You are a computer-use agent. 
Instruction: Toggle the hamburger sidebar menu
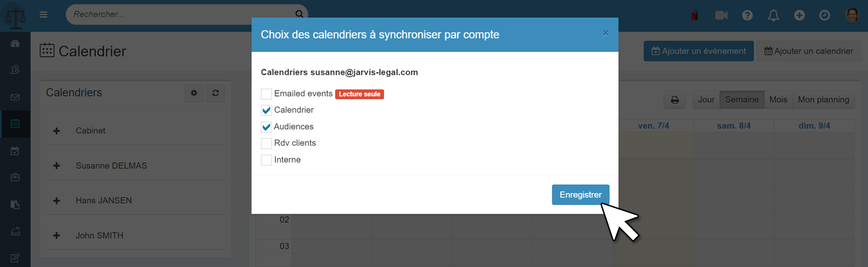[x=43, y=14]
